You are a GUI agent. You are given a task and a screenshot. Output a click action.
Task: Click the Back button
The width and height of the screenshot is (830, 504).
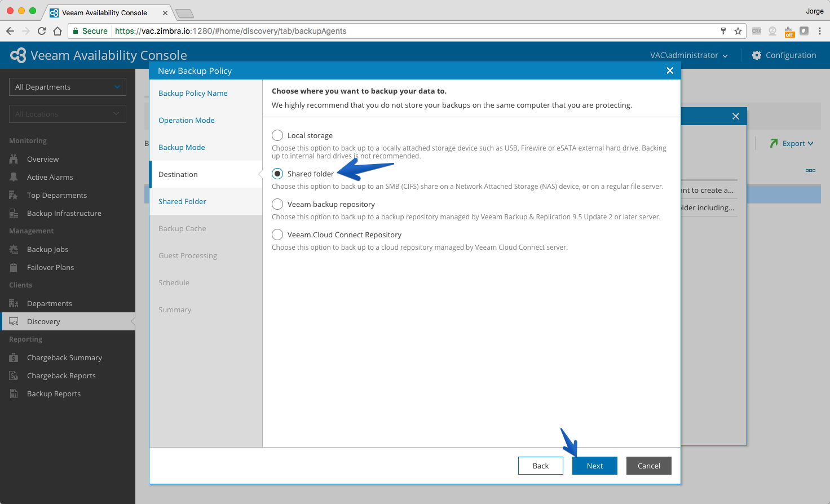(x=541, y=466)
